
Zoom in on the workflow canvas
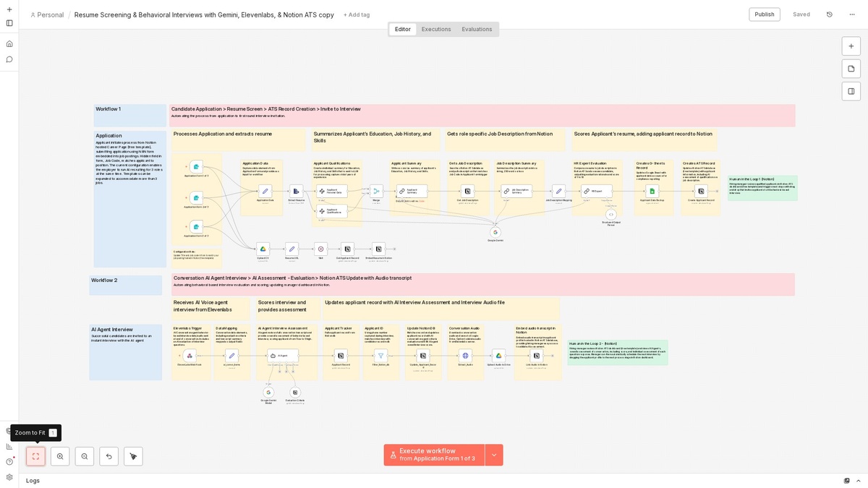coord(60,456)
